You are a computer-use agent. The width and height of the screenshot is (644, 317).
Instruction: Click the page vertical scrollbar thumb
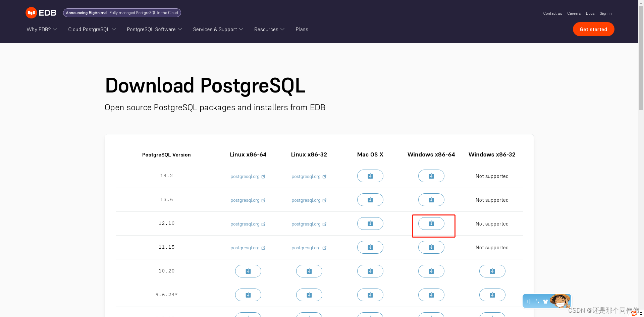pyautogui.click(x=641, y=59)
